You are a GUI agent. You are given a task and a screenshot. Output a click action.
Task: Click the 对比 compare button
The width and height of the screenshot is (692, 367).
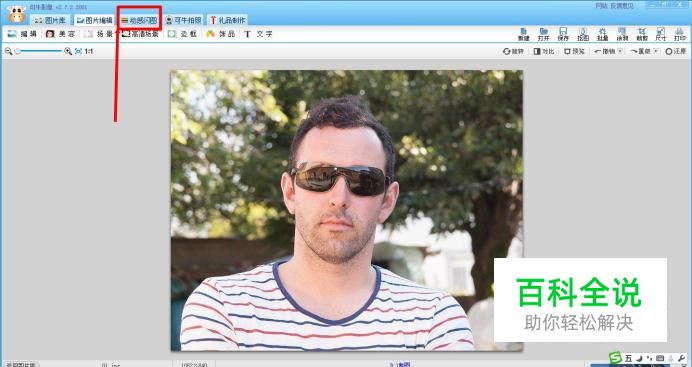(544, 51)
